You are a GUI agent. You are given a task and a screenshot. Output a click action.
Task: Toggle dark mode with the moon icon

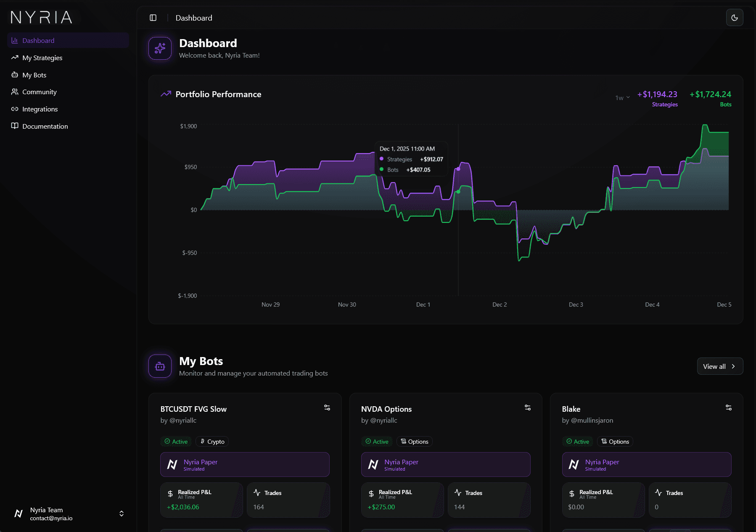pos(735,18)
